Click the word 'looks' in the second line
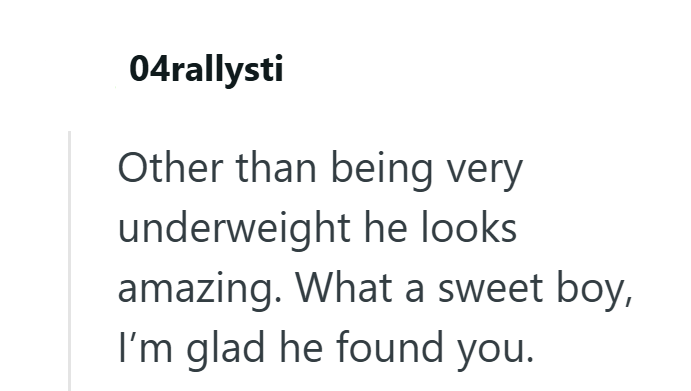 pos(469,227)
